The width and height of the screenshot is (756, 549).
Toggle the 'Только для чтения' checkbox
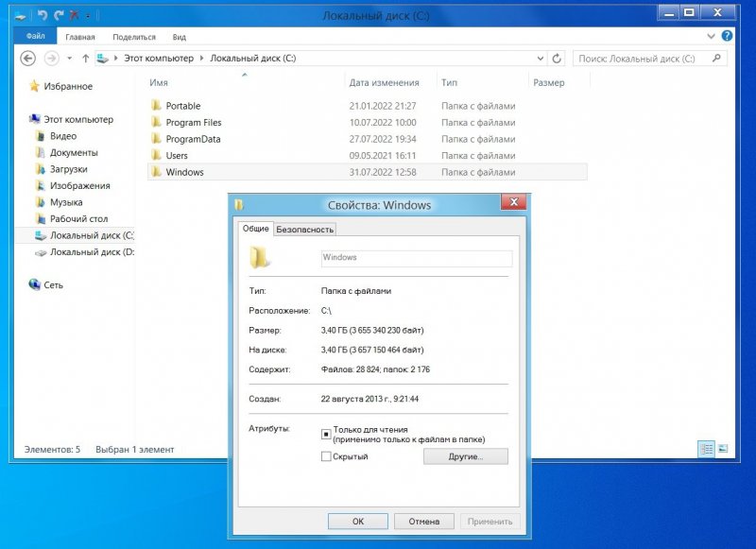click(326, 434)
